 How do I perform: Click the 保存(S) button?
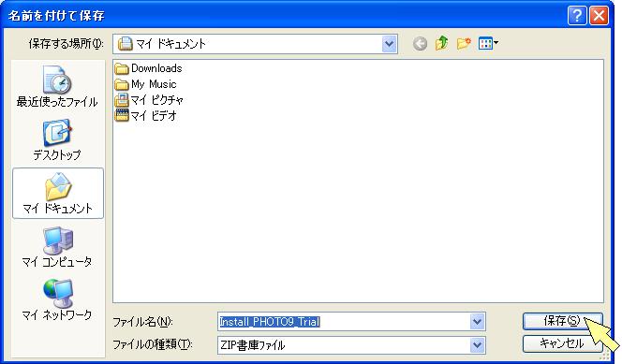pyautogui.click(x=562, y=321)
